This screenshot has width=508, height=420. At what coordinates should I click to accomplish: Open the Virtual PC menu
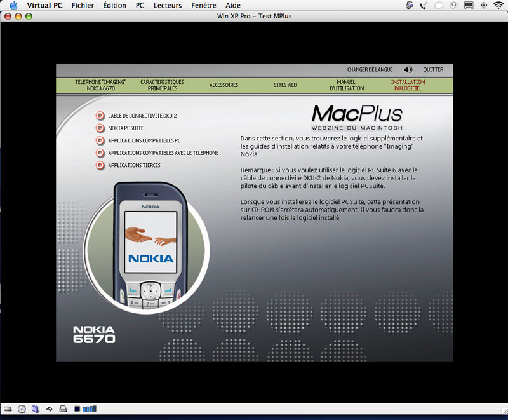tap(44, 6)
